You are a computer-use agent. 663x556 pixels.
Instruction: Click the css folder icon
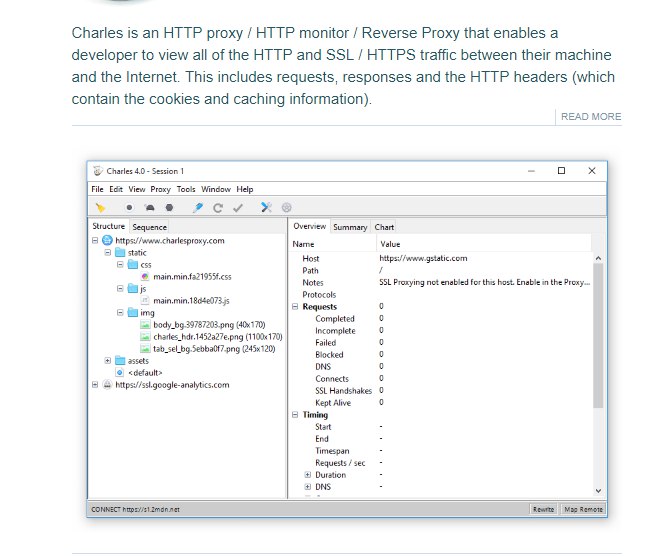pyautogui.click(x=133, y=265)
